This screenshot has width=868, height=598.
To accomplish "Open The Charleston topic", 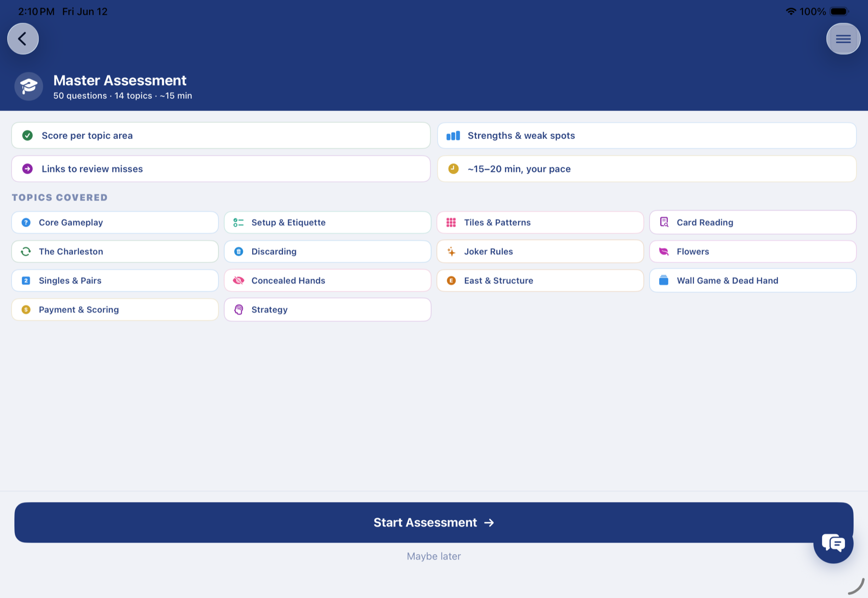I will [x=115, y=251].
